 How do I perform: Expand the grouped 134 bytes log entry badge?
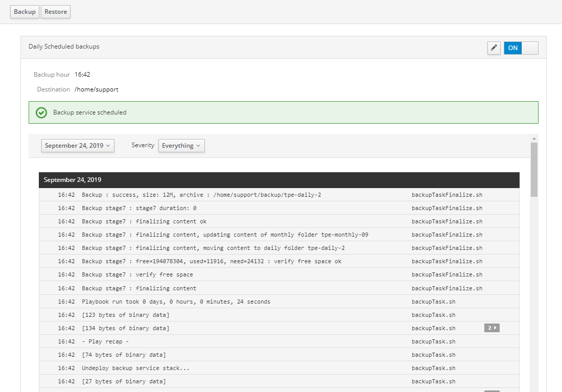491,328
